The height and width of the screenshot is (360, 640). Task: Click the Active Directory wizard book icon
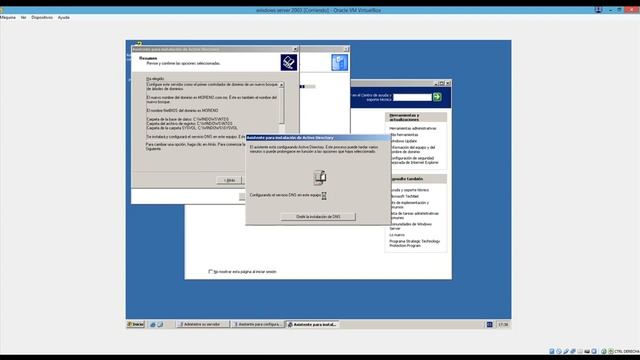289,62
